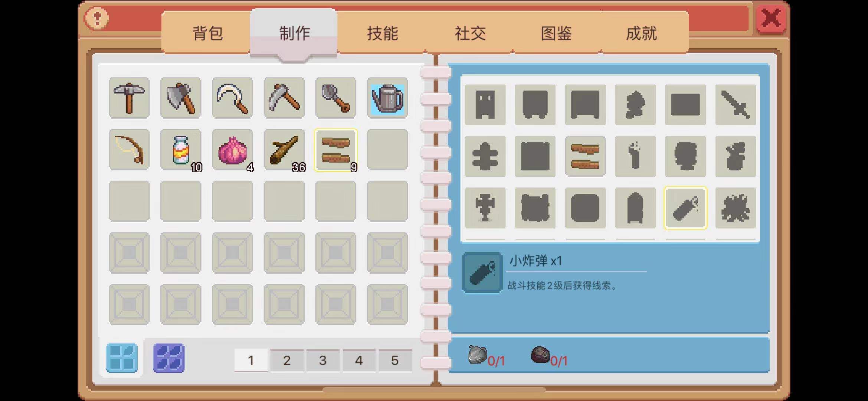Switch to inventory page 5
This screenshot has height=401, width=868.
click(395, 360)
